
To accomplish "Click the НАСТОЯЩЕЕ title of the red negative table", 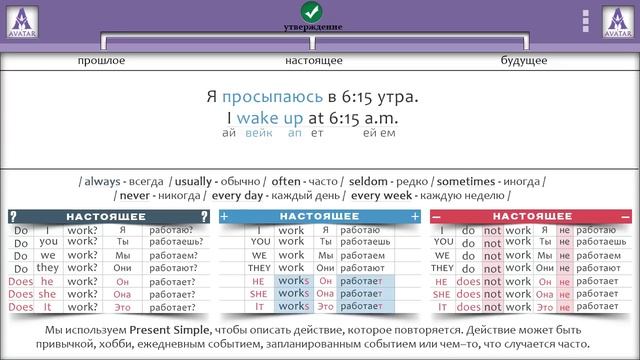I will 533,216.
